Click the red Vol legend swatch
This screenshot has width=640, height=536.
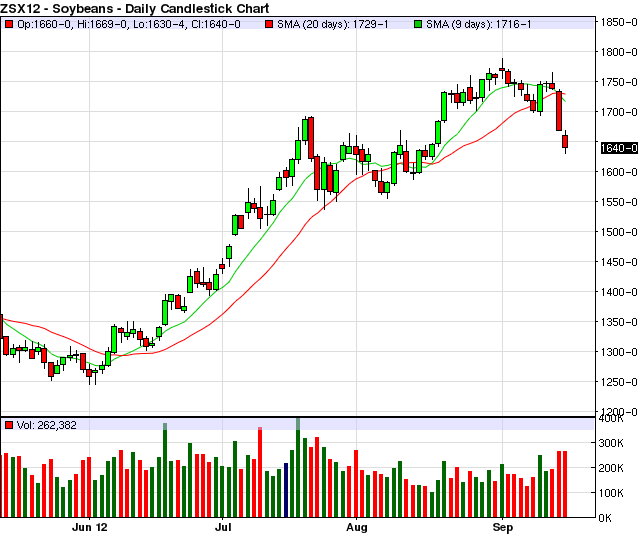coord(9,425)
